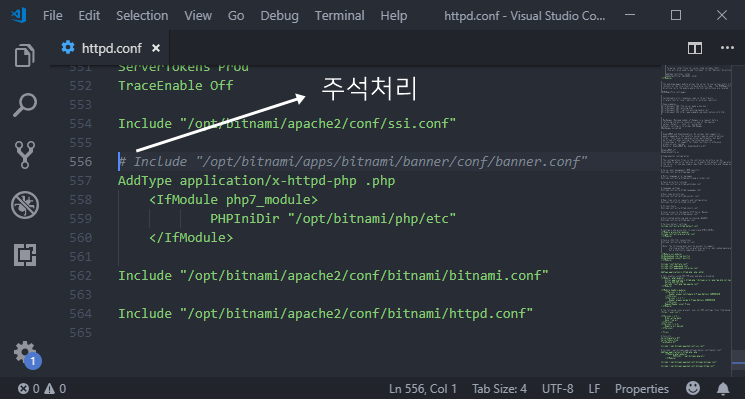The width and height of the screenshot is (745, 399).
Task: Change the UTF-8 file encoding
Action: (x=557, y=389)
